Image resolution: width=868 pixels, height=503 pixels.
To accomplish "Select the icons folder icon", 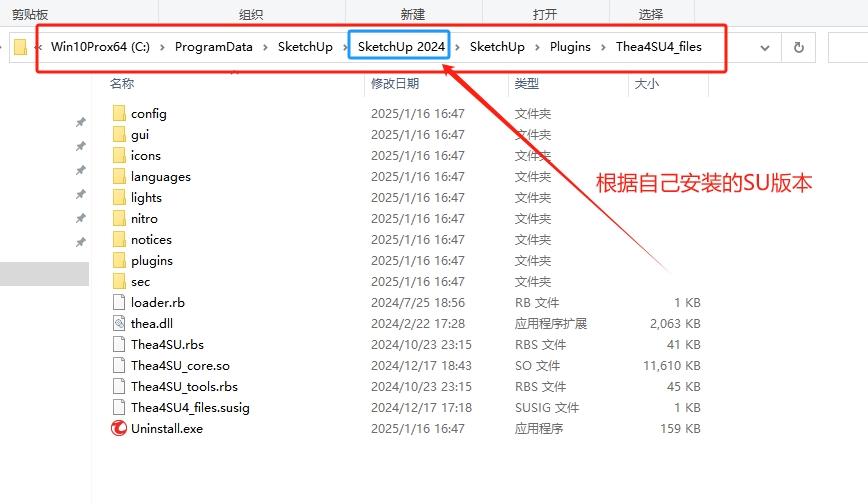I will 119,155.
